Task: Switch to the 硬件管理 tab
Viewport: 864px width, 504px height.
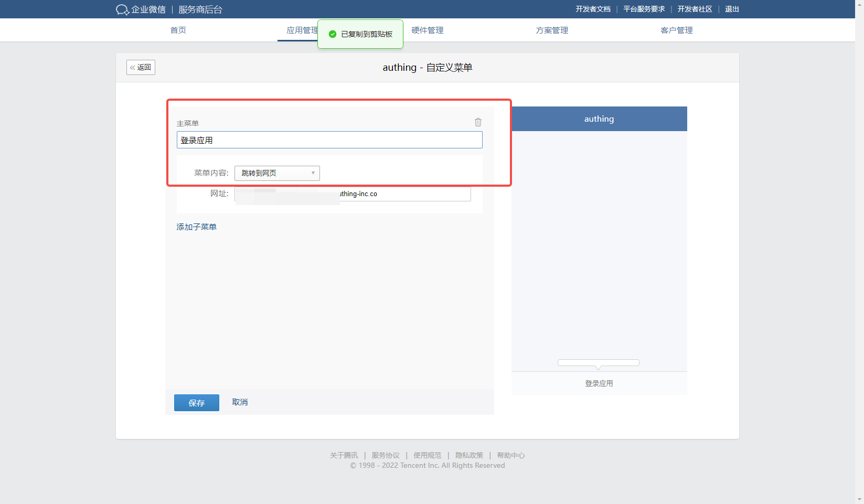Action: click(x=427, y=30)
